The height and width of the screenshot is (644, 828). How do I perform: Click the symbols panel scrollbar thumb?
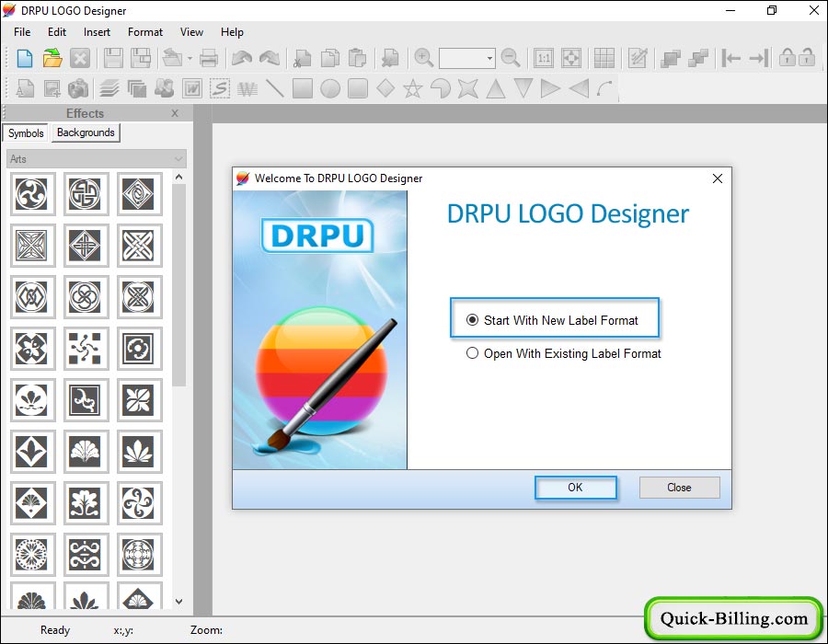tap(179, 285)
